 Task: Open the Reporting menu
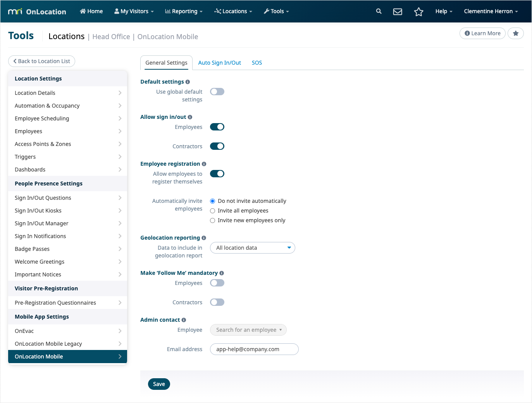point(184,11)
